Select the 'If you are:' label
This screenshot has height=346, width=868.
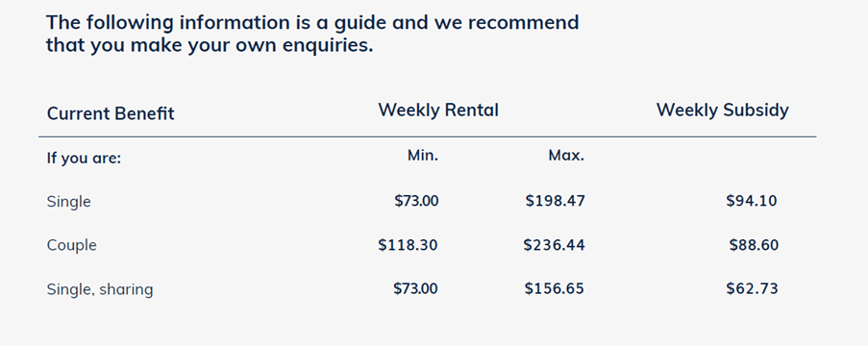pos(84,159)
